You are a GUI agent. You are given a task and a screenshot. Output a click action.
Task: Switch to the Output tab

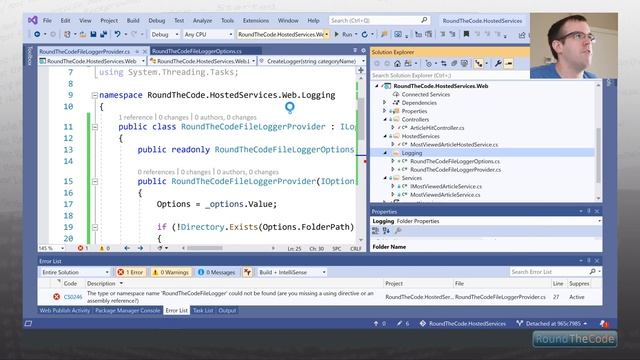(x=227, y=311)
